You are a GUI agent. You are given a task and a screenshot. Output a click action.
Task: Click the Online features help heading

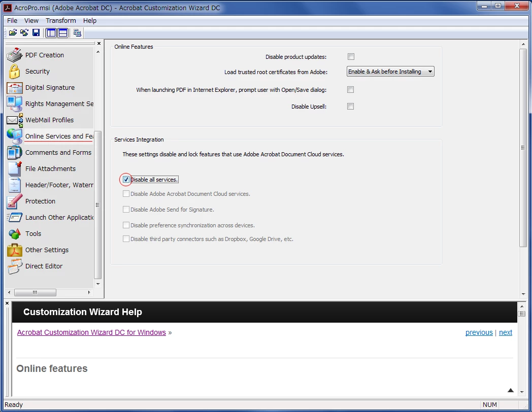(x=52, y=368)
